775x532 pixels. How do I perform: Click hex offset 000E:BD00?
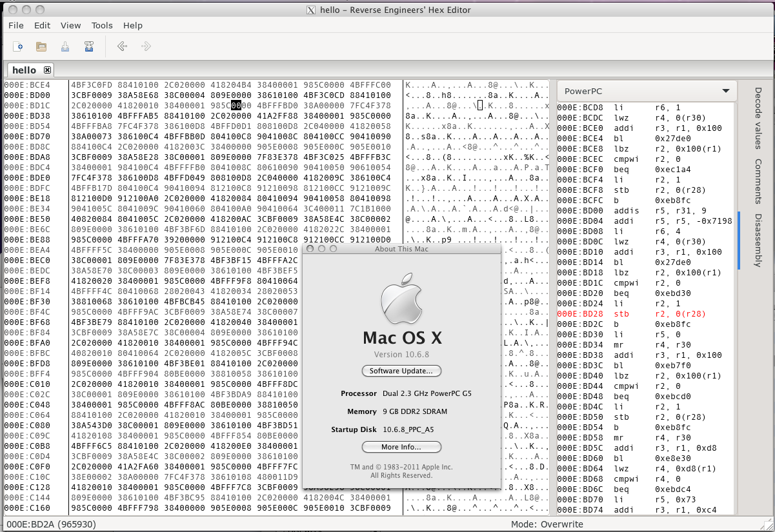27,95
